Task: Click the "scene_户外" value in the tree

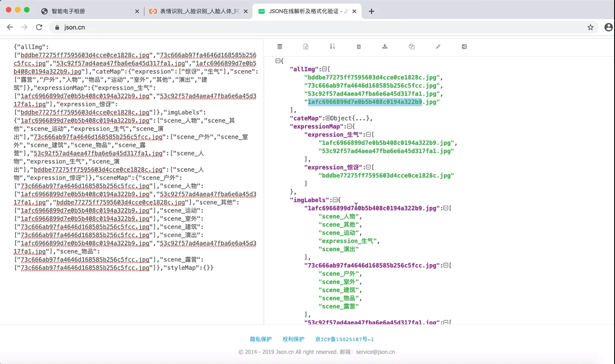Action: [339, 274]
